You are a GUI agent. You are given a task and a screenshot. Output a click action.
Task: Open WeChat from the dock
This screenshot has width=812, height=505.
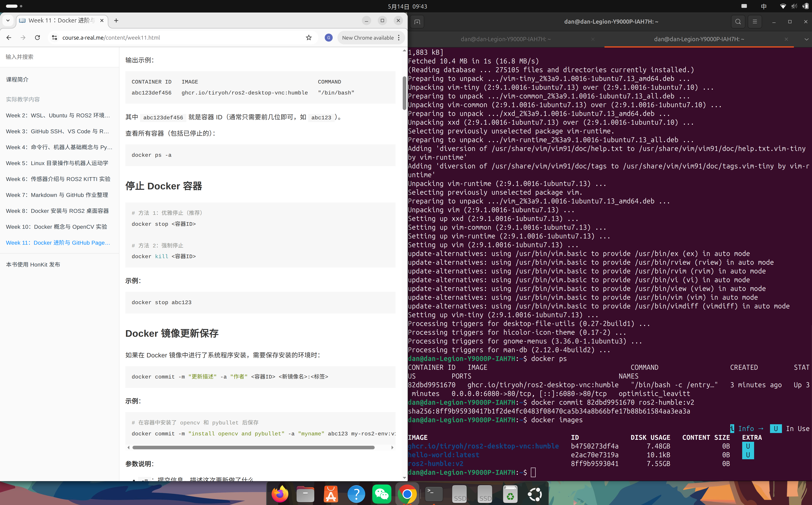pos(381,494)
